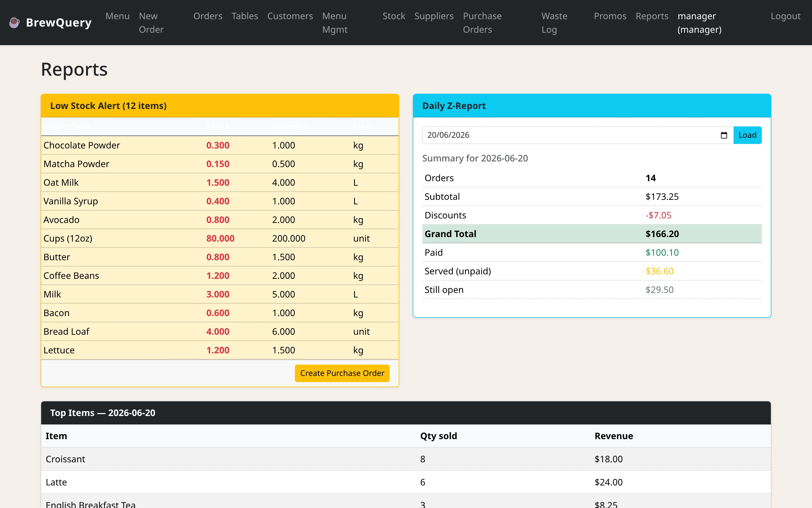The width and height of the screenshot is (812, 508).
Task: Click the Revenue column header
Action: point(614,436)
